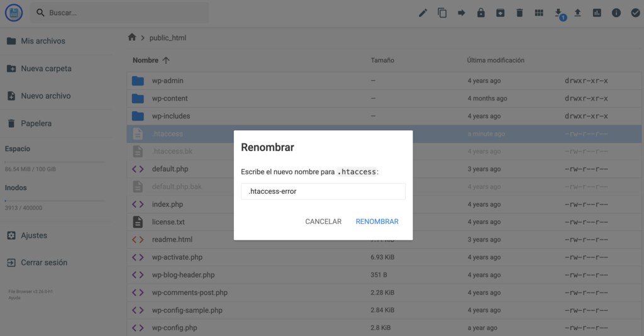Screen dimensions: 644x336
Task: Select the wp-config-sample.php file
Action: [x=384, y=311]
